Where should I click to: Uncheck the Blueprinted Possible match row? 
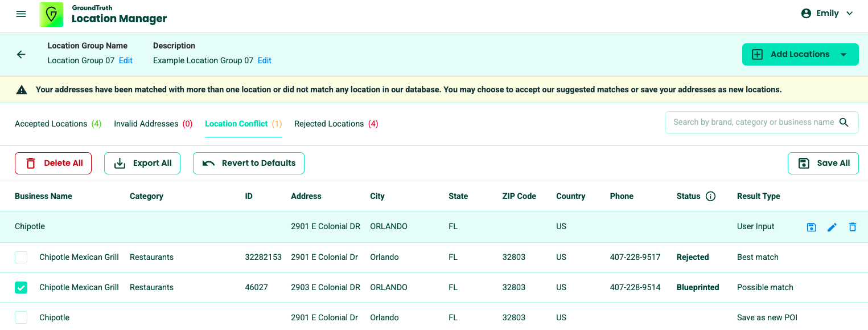(21, 288)
